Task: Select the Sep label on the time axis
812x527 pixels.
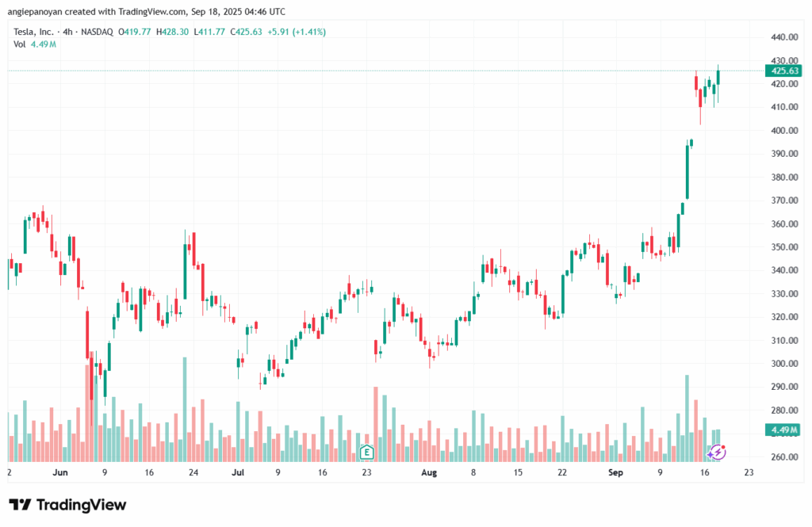Action: pyautogui.click(x=615, y=472)
